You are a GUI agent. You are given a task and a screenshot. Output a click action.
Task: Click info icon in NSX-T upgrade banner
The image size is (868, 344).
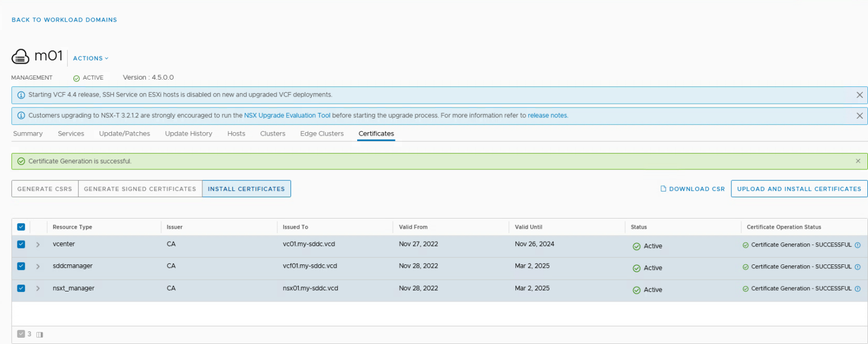click(21, 116)
